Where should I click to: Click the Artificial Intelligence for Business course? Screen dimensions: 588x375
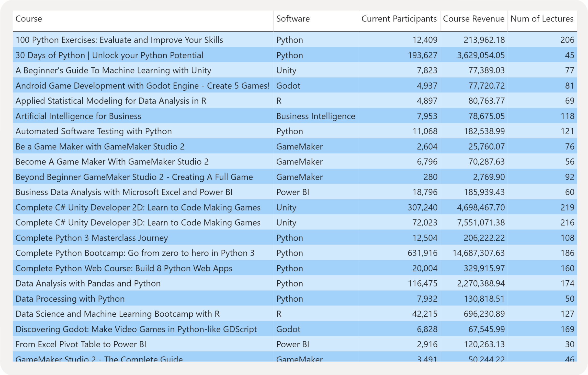(78, 116)
